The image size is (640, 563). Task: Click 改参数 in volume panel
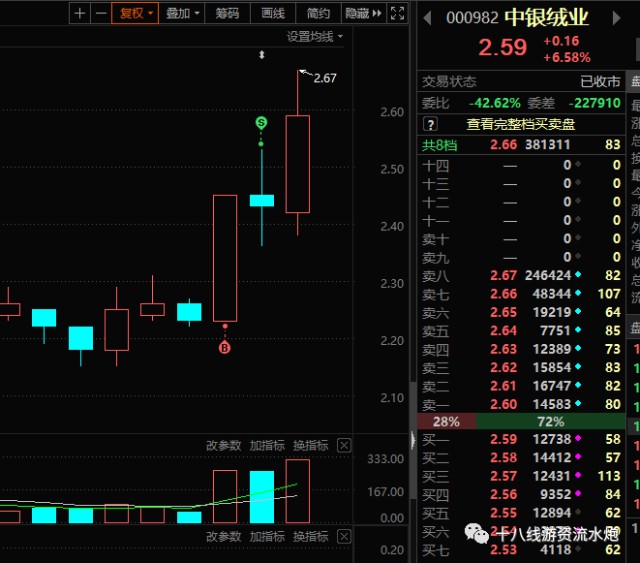click(223, 445)
